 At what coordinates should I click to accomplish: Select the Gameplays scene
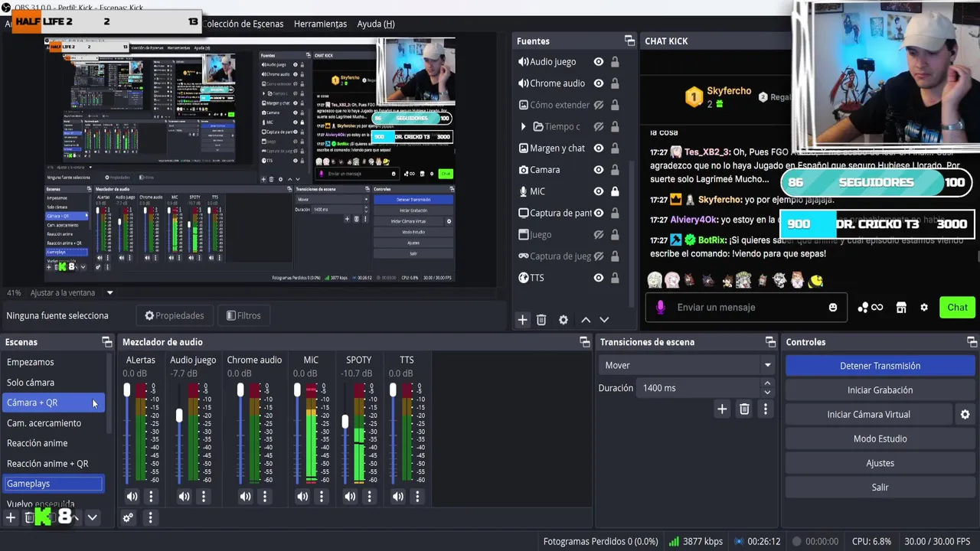pos(53,484)
